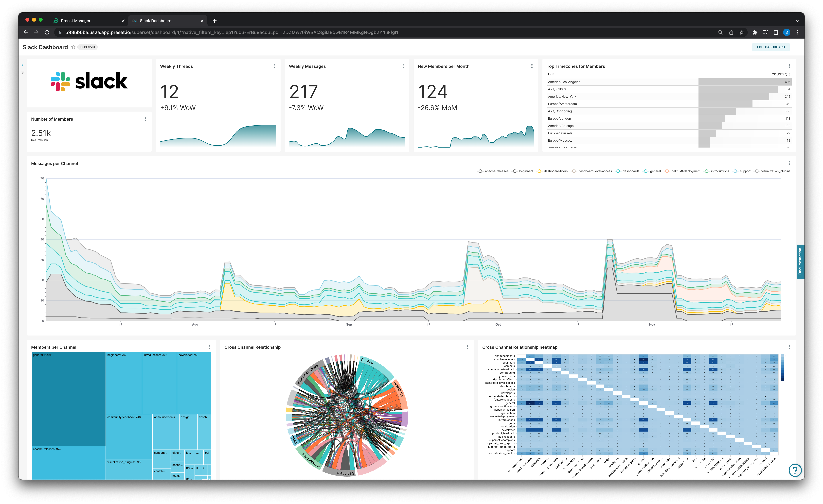Open Messages per Channel chart menu
823x504 pixels.
point(789,163)
